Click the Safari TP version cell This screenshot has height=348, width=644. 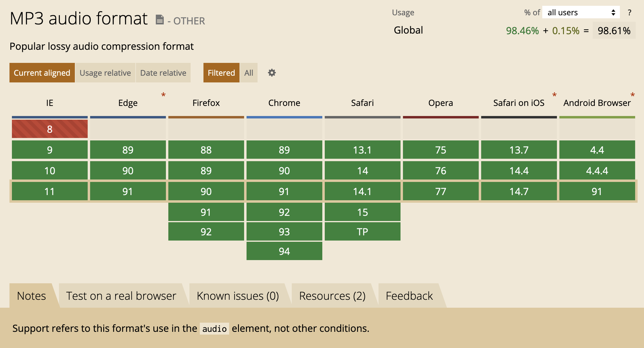click(362, 232)
